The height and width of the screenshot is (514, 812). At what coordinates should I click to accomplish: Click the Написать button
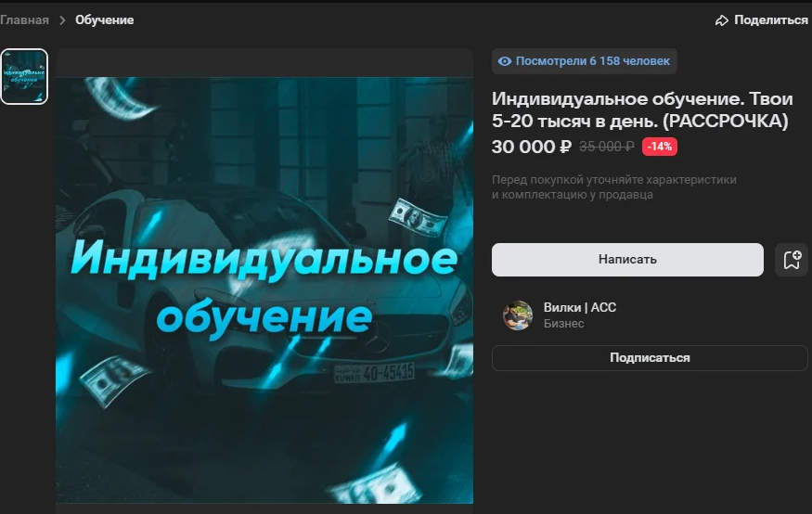627,260
